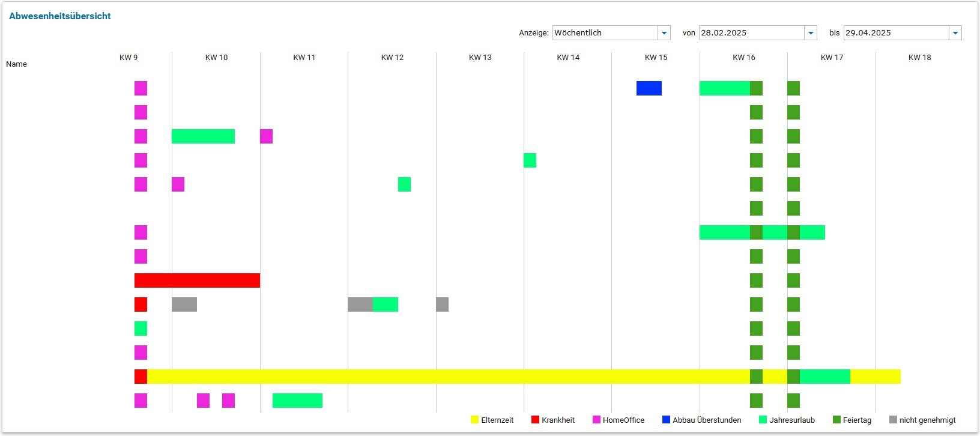Select the green Jahresurlaub bar in KW 11 bottom row
This screenshot has width=980, height=436.
tap(297, 401)
